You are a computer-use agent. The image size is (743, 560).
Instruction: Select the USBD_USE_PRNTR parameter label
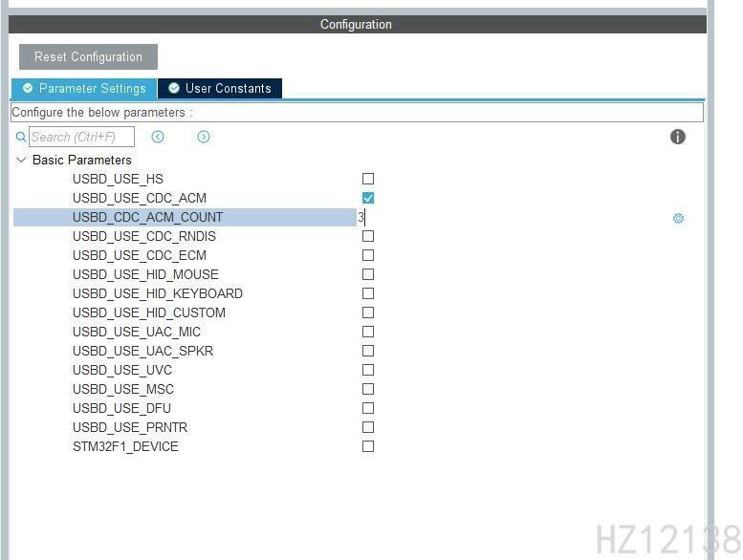coord(130,427)
